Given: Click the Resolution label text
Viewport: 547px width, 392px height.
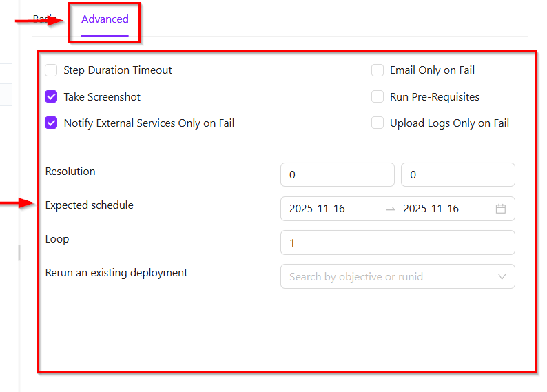Looking at the screenshot, I should [70, 172].
